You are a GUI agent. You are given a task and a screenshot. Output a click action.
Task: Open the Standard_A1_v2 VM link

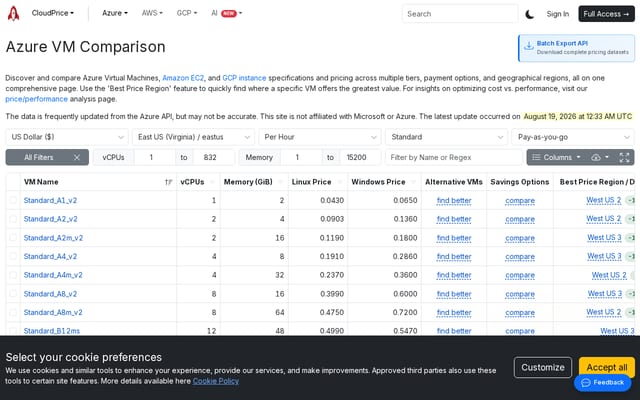(x=50, y=200)
